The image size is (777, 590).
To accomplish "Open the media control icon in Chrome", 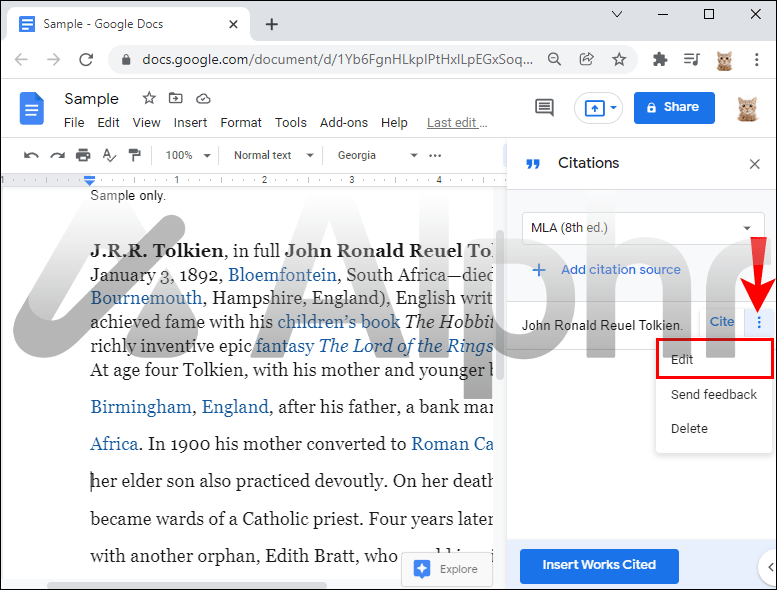I will [x=691, y=60].
